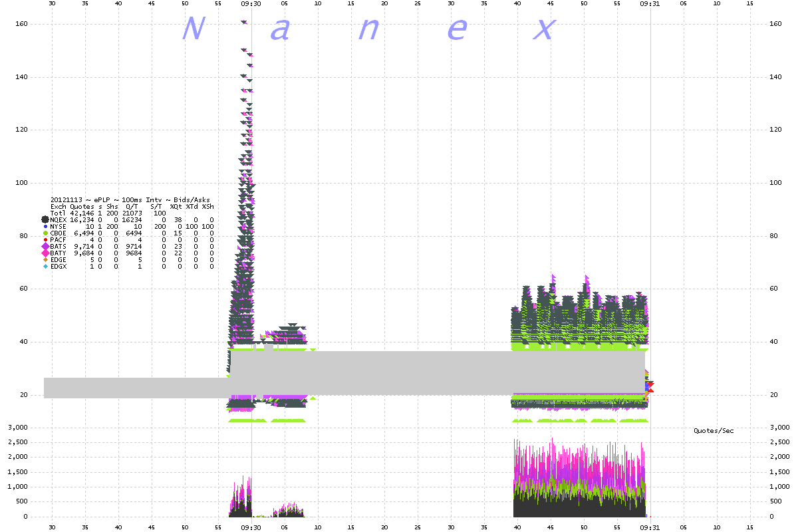798x532 pixels.
Task: Click the NQEX dark circle legend marker
Action: [x=45, y=219]
